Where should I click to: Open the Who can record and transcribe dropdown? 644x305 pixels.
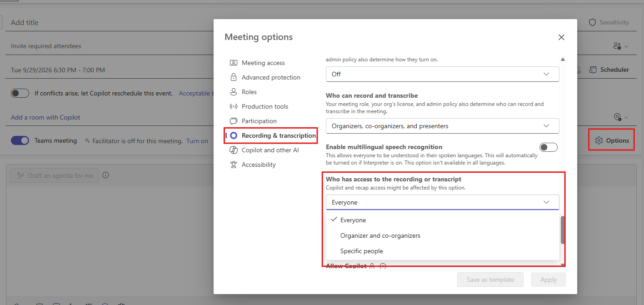[442, 126]
